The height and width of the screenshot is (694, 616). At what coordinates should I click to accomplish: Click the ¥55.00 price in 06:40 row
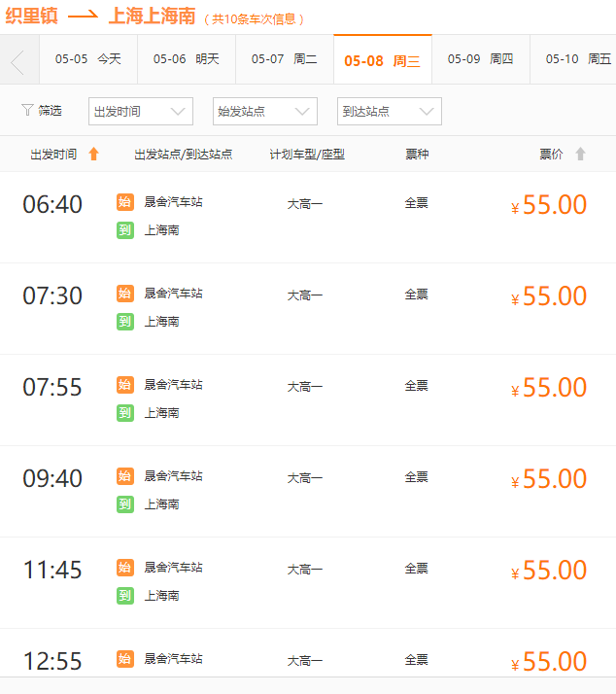click(549, 205)
